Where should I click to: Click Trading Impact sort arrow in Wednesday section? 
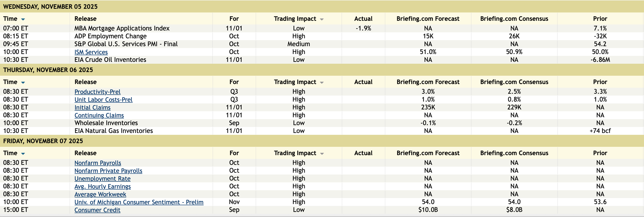[x=322, y=19]
